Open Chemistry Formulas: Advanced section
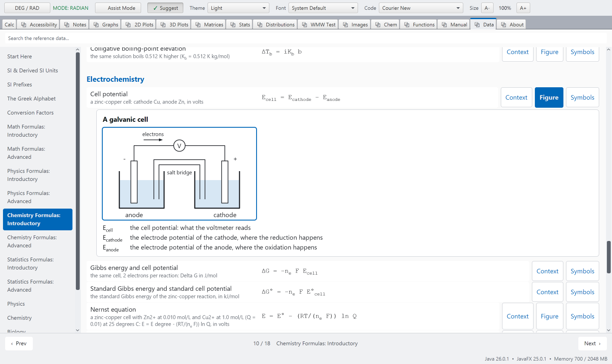Image resolution: width=612 pixels, height=364 pixels. 38,241
